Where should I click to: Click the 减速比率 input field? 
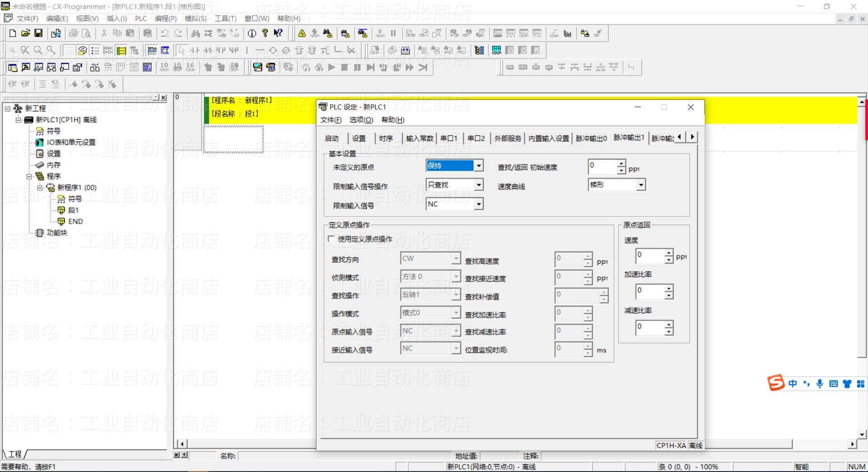click(651, 327)
